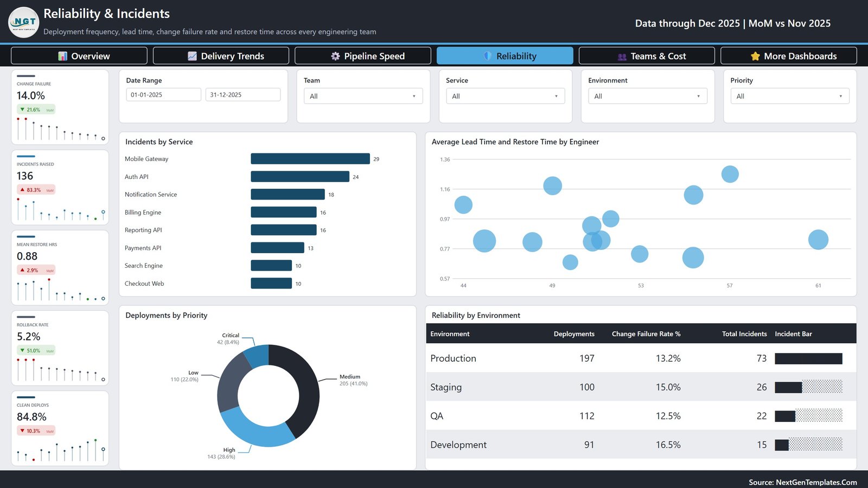Click the Pipeline Speed gear icon
Viewport: 868px width, 488px height.
click(x=335, y=56)
